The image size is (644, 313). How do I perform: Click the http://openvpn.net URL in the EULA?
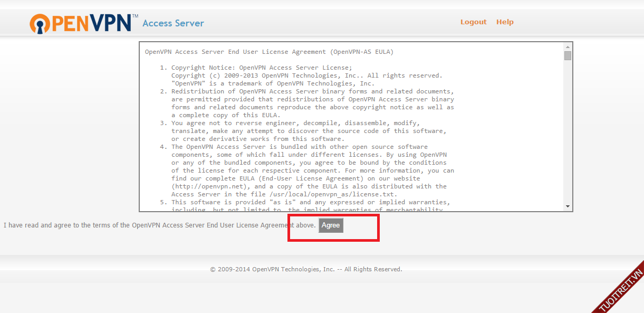tap(211, 186)
